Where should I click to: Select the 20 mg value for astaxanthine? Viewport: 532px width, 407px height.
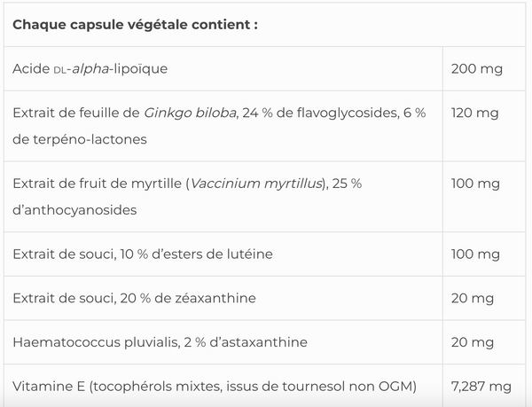(x=473, y=341)
